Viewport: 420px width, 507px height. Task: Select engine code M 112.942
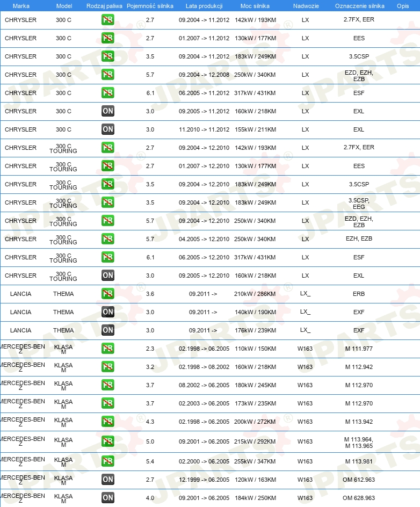click(359, 367)
